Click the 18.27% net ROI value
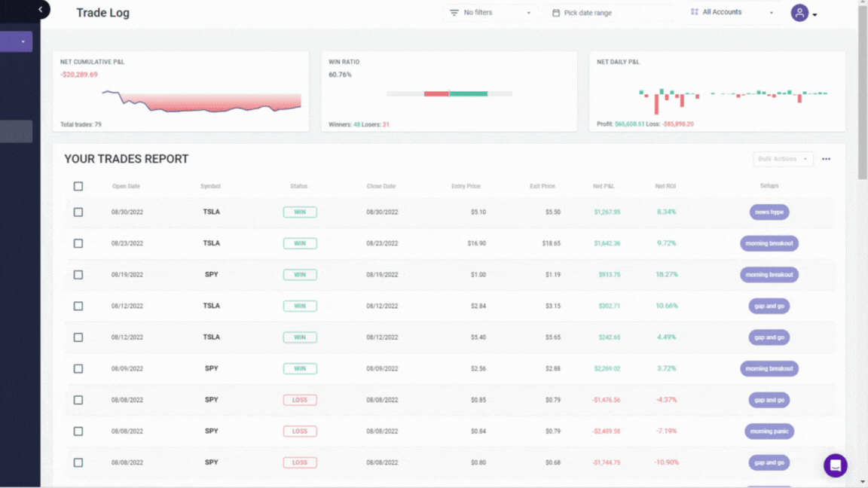Viewport: 868px width, 488px height. [x=667, y=274]
